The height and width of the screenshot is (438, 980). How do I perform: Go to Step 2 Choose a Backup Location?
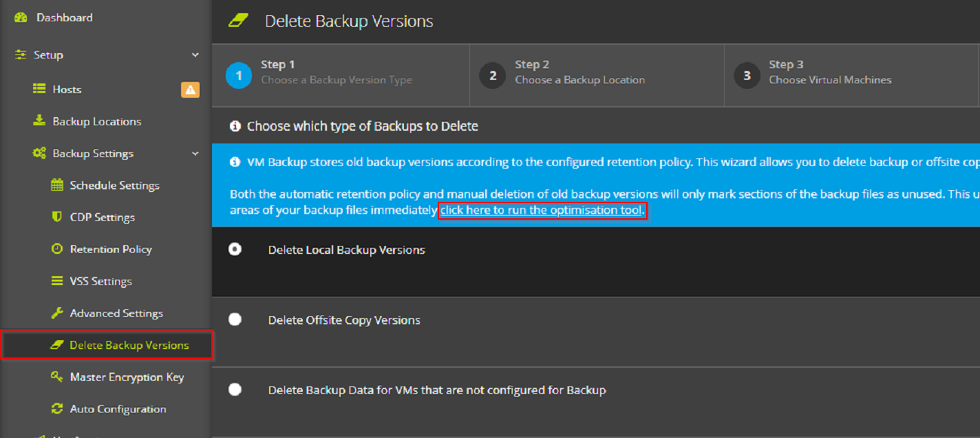(579, 73)
